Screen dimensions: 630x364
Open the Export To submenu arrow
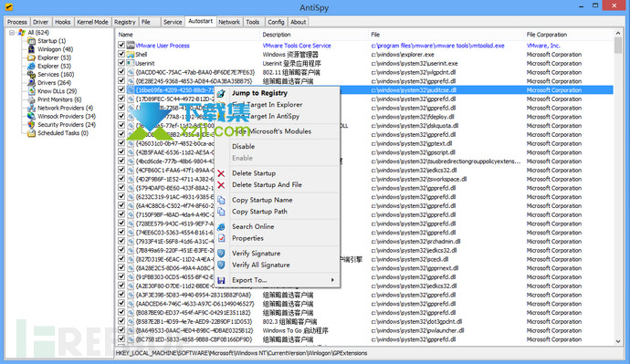[332, 280]
